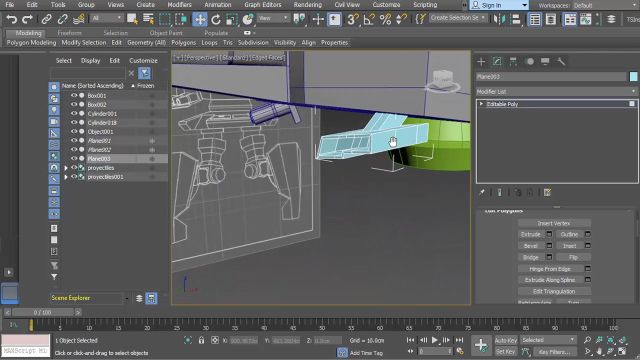Activate the Select and Link tool
This screenshot has width=640, height=360.
pos(47,19)
